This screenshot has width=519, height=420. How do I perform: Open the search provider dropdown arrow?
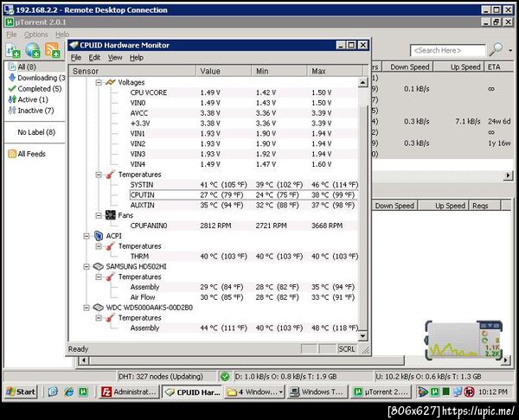[510, 51]
